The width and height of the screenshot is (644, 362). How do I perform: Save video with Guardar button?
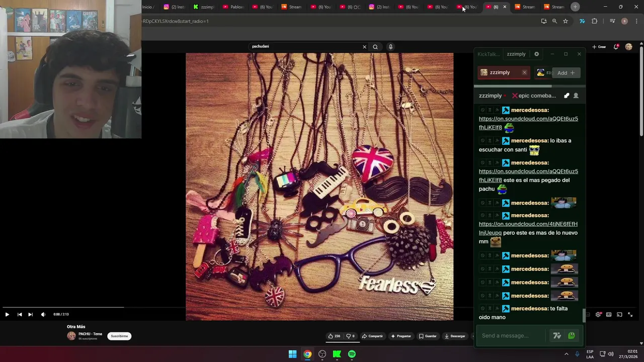(428, 336)
